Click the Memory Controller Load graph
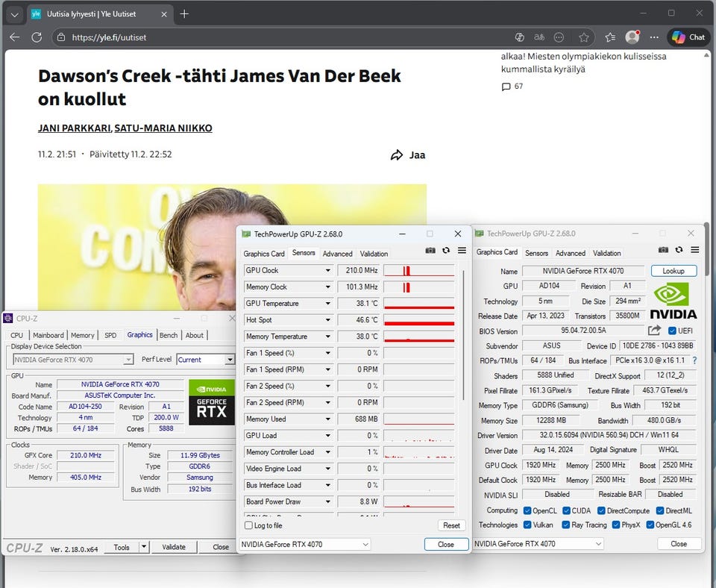The height and width of the screenshot is (588, 716). pos(419,452)
